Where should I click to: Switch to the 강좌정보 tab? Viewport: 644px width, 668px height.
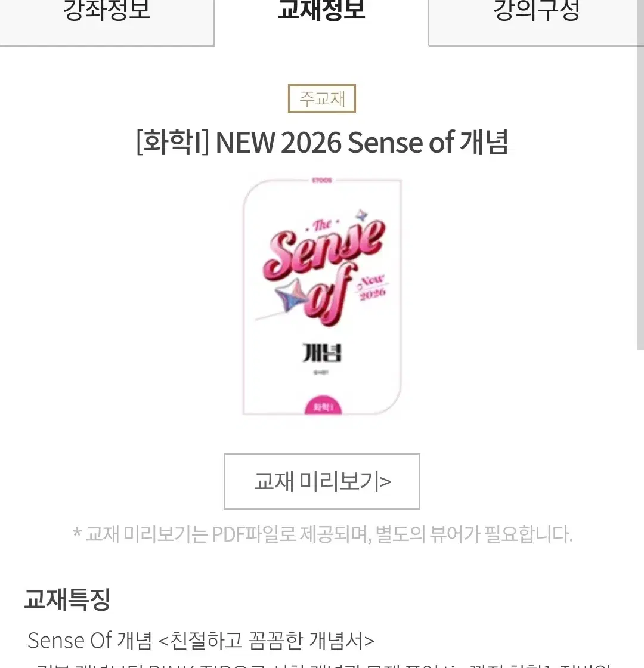pyautogui.click(x=107, y=17)
